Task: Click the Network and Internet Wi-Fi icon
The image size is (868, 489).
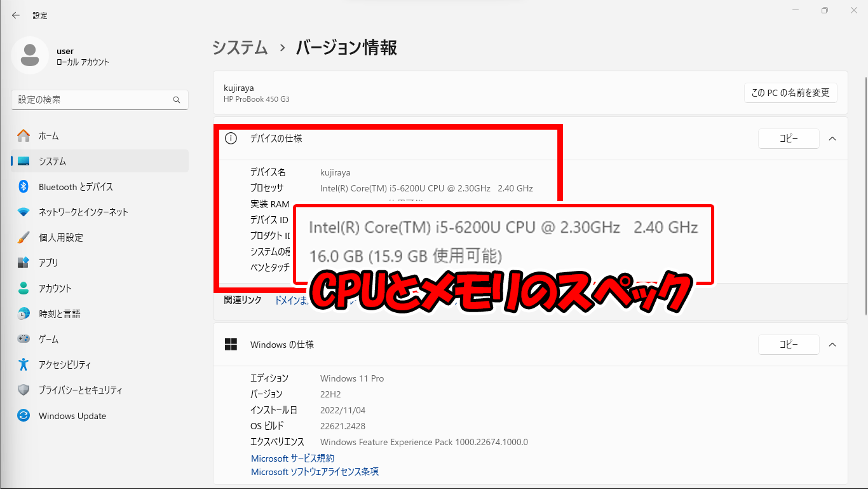Action: tap(24, 212)
